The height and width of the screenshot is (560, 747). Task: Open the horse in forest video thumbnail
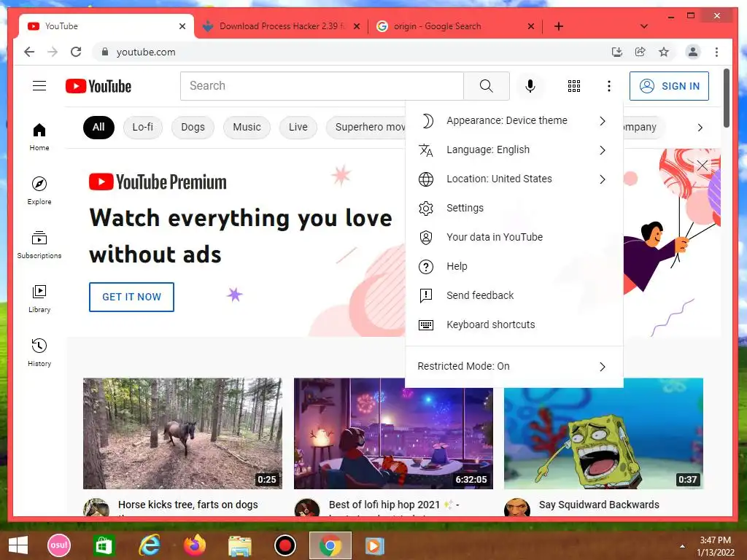(182, 433)
